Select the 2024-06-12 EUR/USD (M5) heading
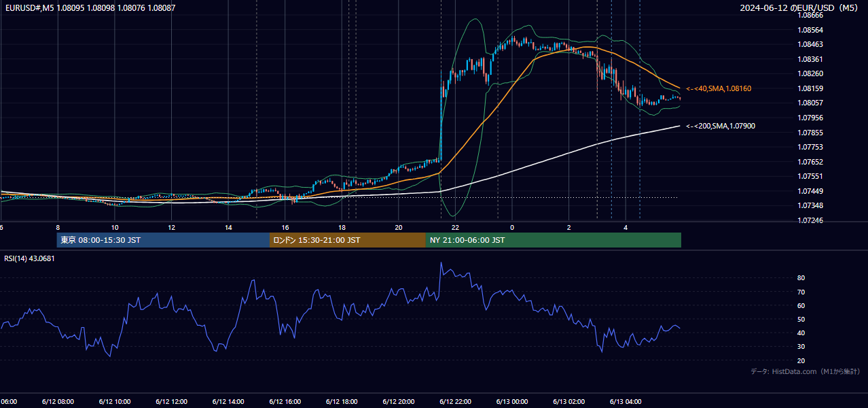The height and width of the screenshot is (408, 868). (x=800, y=7)
